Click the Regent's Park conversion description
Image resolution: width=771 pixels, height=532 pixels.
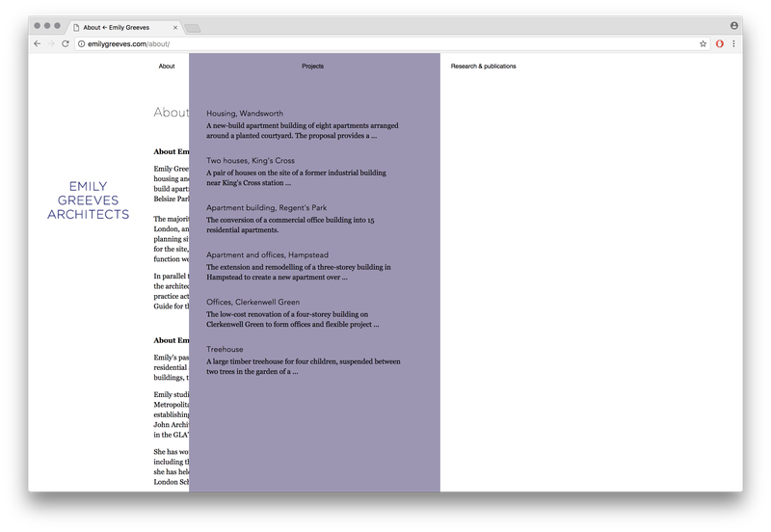pyautogui.click(x=290, y=226)
